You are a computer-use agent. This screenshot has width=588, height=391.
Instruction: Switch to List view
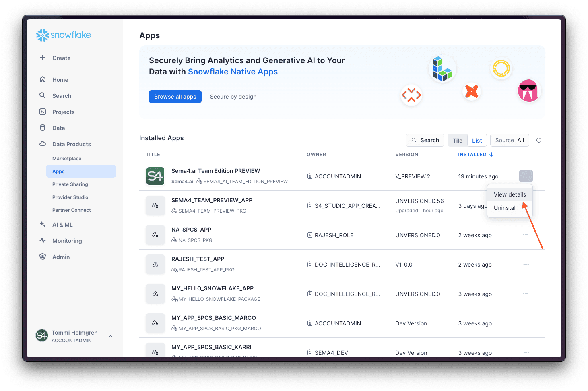477,141
